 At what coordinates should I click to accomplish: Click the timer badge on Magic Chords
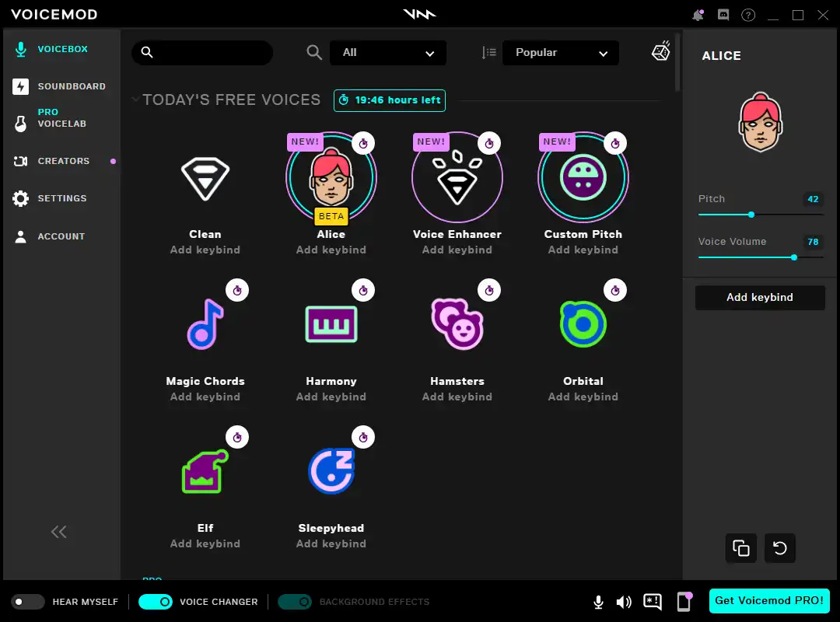(237, 290)
